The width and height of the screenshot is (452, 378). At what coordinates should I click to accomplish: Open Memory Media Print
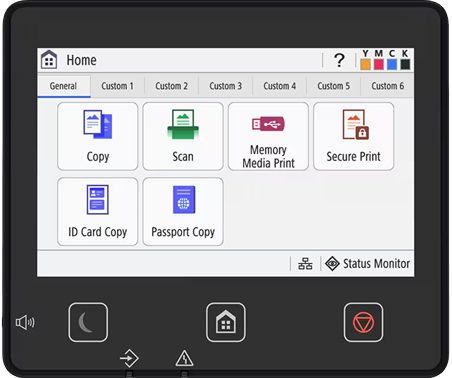[x=268, y=136]
